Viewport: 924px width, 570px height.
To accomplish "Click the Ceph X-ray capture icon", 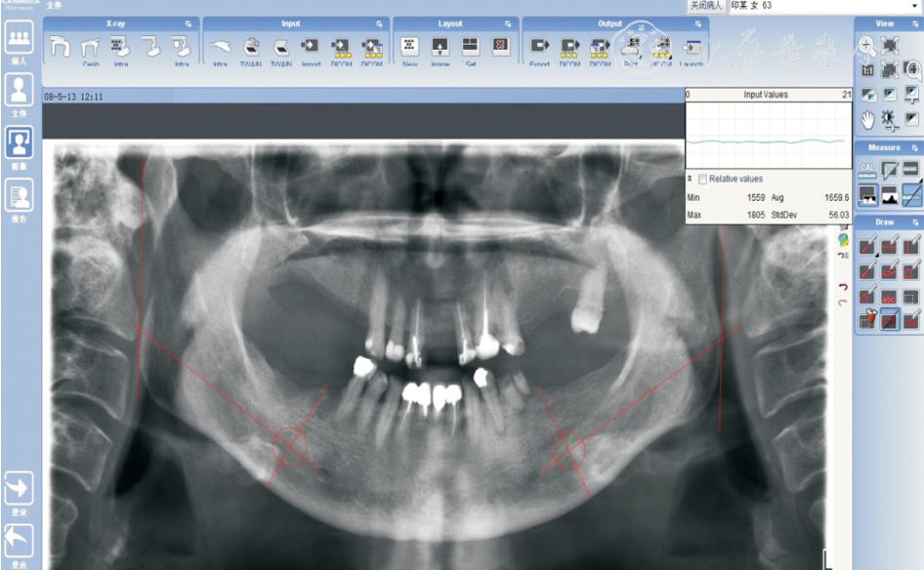I will pos(91,47).
